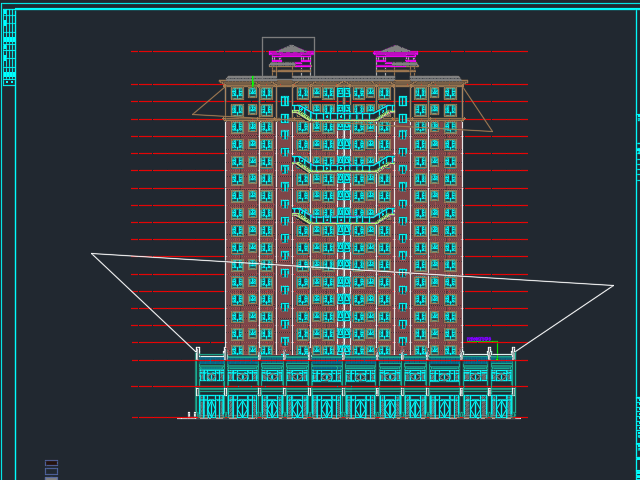Select the small magenta label above podium
Image resolution: width=640 pixels, height=480 pixels.
click(478, 340)
